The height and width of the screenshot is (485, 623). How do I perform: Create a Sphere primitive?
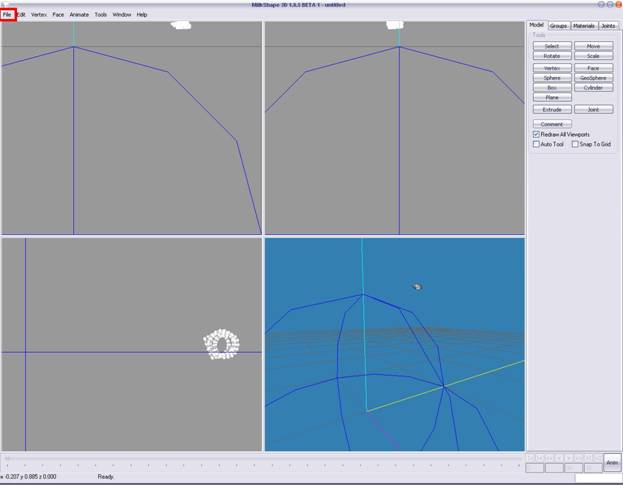pos(552,77)
